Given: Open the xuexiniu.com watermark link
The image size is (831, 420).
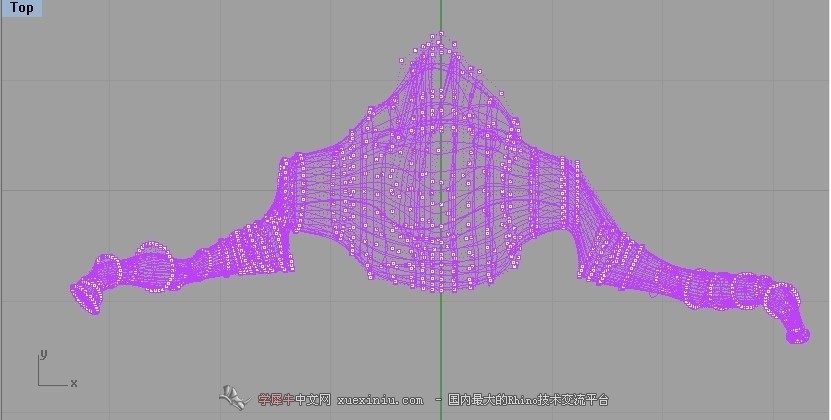Looking at the screenshot, I should (380, 400).
